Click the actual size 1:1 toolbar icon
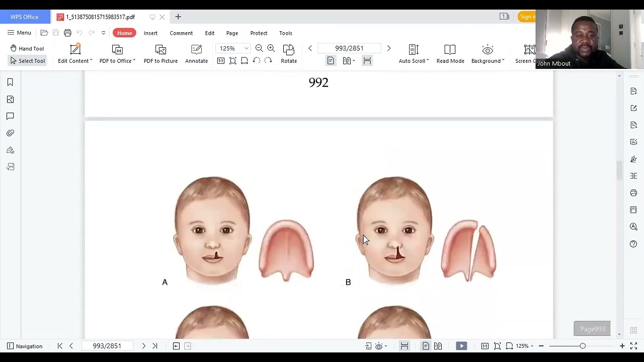 click(221, 61)
